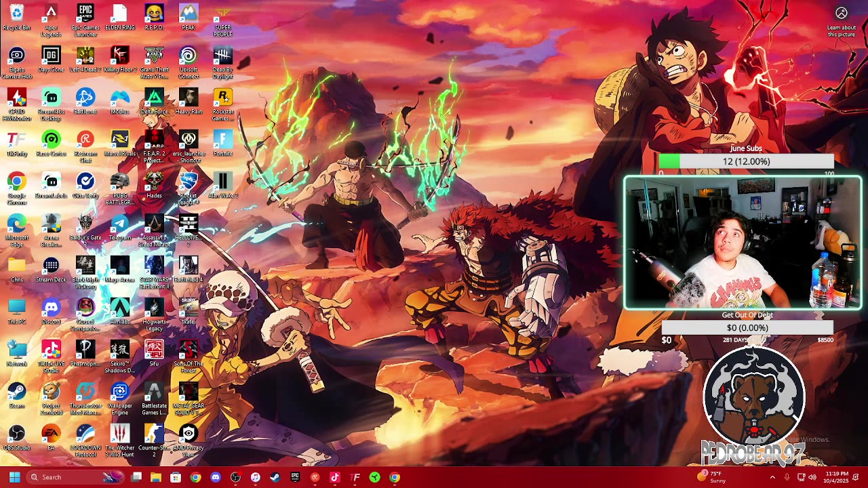Select the Black Myth Wukong icon

click(x=85, y=272)
